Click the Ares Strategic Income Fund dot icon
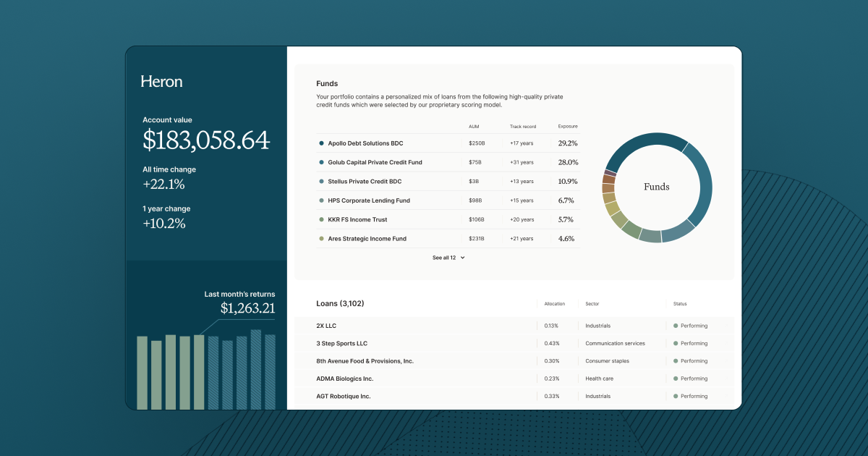 pyautogui.click(x=320, y=238)
